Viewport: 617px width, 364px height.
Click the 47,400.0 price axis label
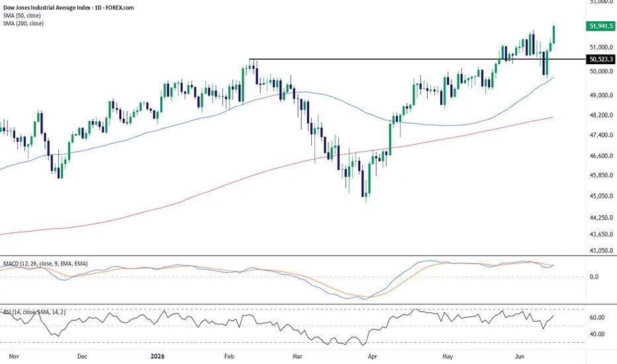pyautogui.click(x=601, y=135)
